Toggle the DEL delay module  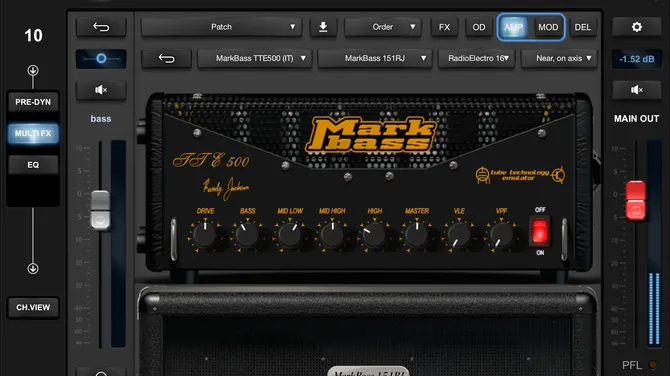click(583, 27)
